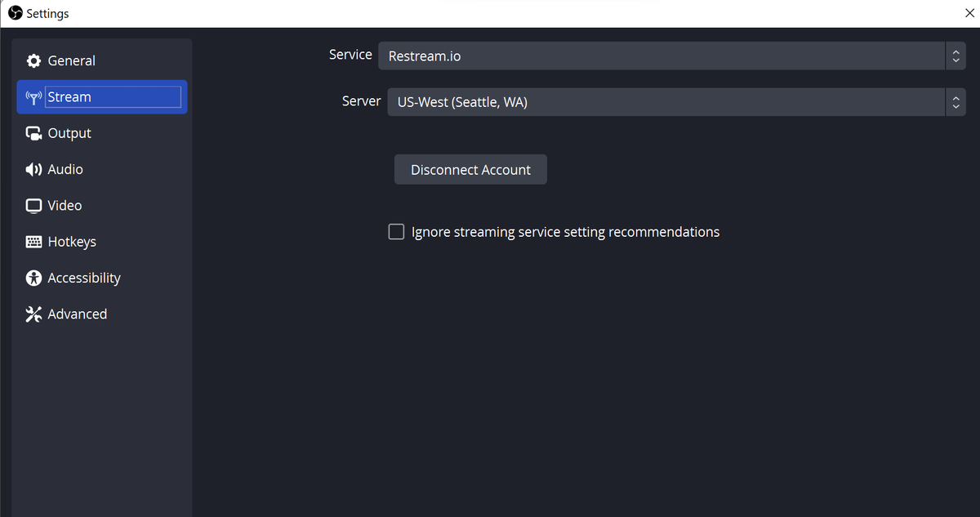Click the Advanced tools icon
This screenshot has height=517, width=980.
[33, 314]
